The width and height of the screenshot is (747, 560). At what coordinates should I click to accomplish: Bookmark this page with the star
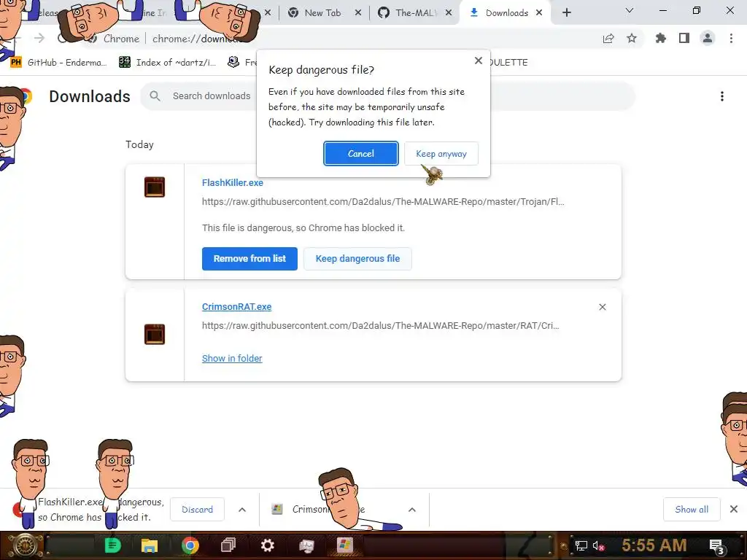coord(632,38)
